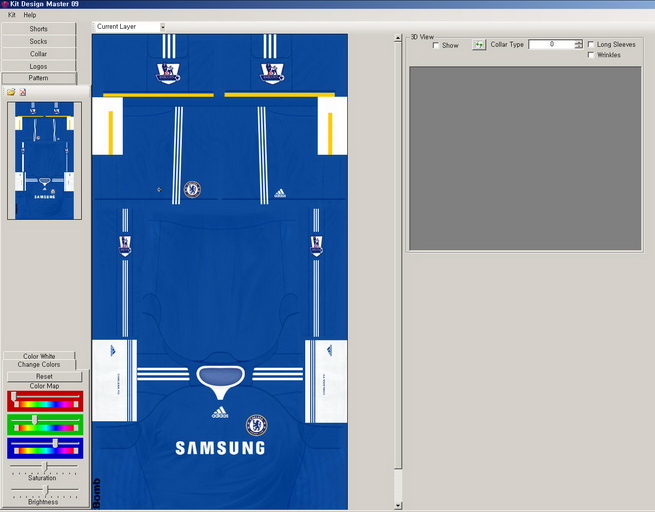655x512 pixels.
Task: Open the Help menu
Action: tap(30, 15)
